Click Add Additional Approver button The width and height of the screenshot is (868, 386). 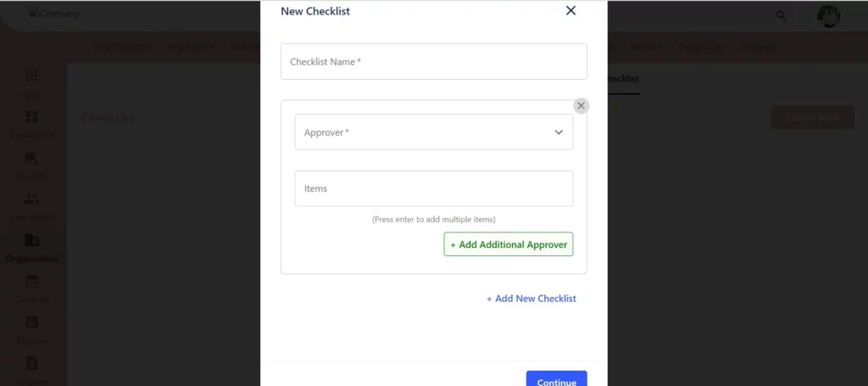pyautogui.click(x=509, y=244)
